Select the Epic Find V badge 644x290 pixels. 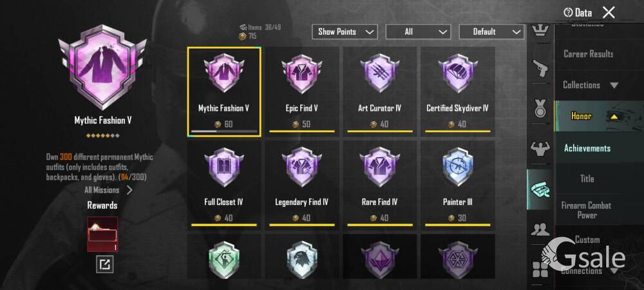point(302,92)
